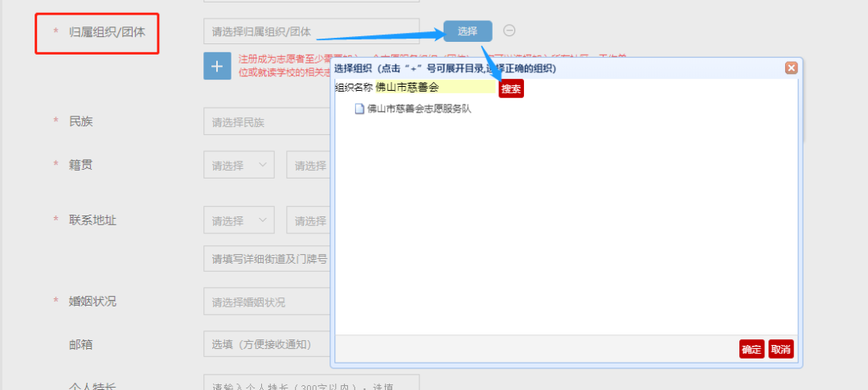Open the 请选择婚姻状况 dropdown

point(268,302)
